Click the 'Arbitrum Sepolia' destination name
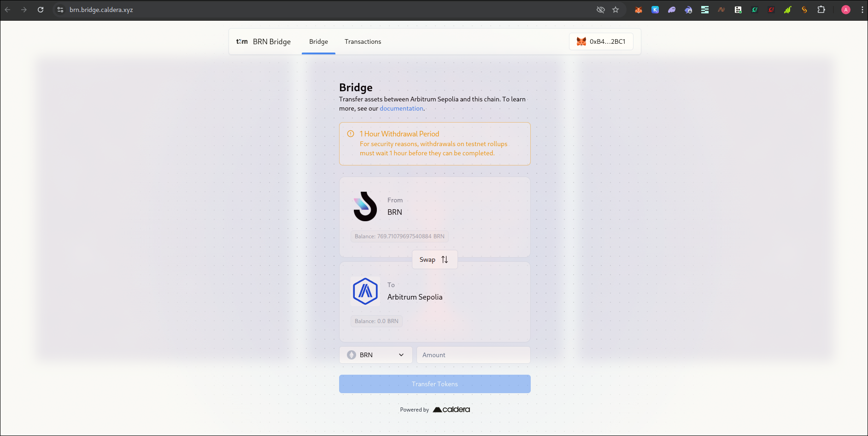 tap(415, 297)
